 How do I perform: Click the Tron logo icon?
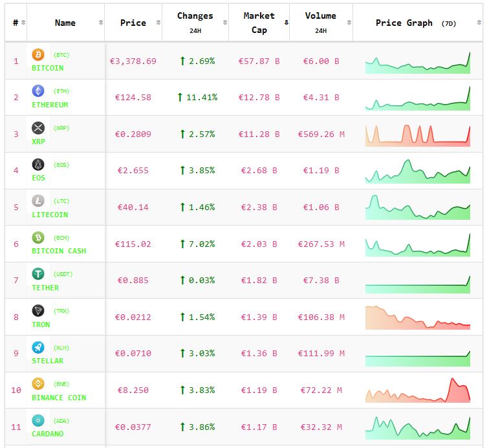click(38, 310)
